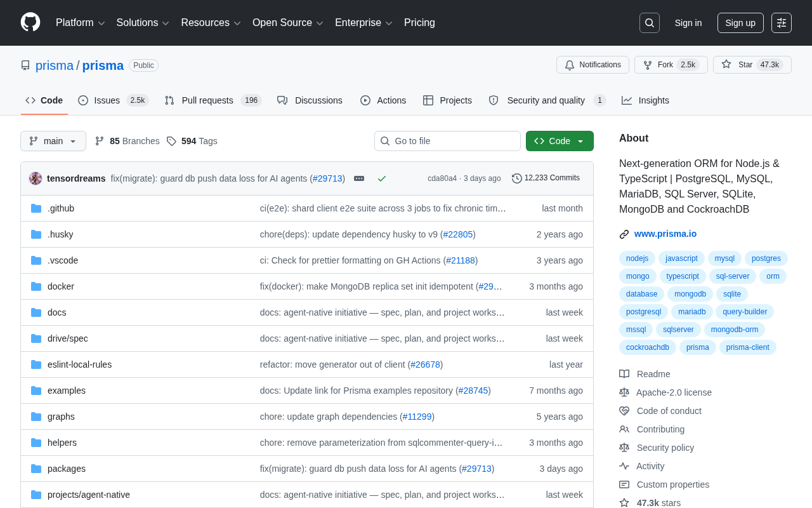812x508 pixels.
Task: Click the Sign up button
Action: (740, 23)
